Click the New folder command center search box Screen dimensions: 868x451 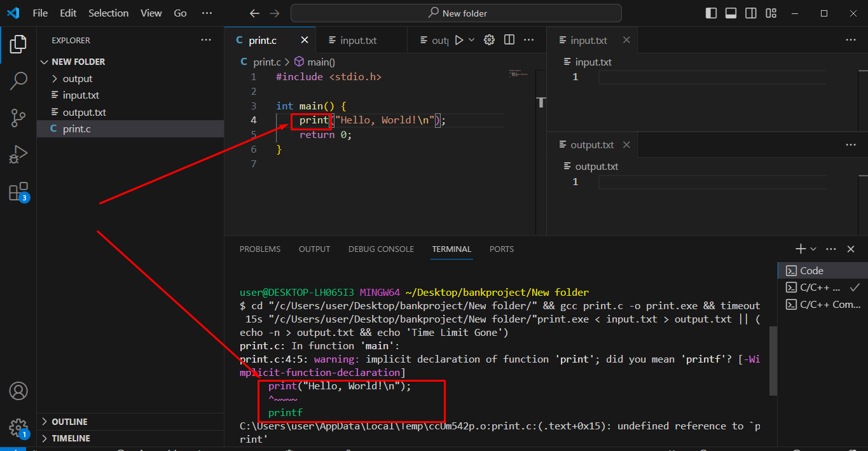456,13
